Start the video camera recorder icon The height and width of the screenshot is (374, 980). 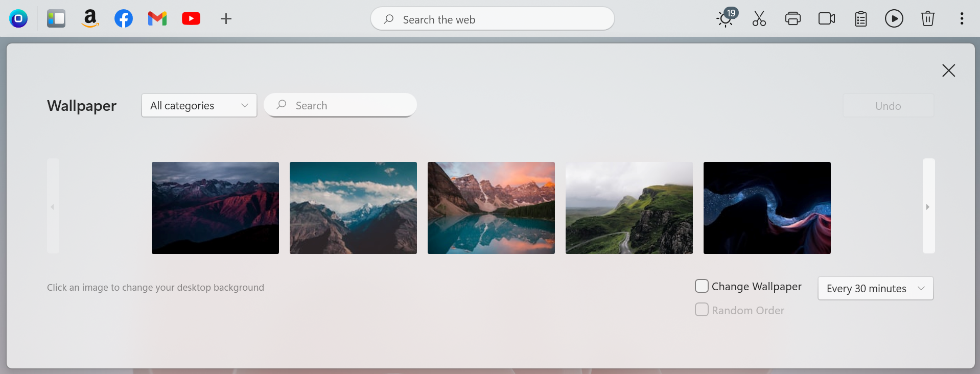coord(827,19)
